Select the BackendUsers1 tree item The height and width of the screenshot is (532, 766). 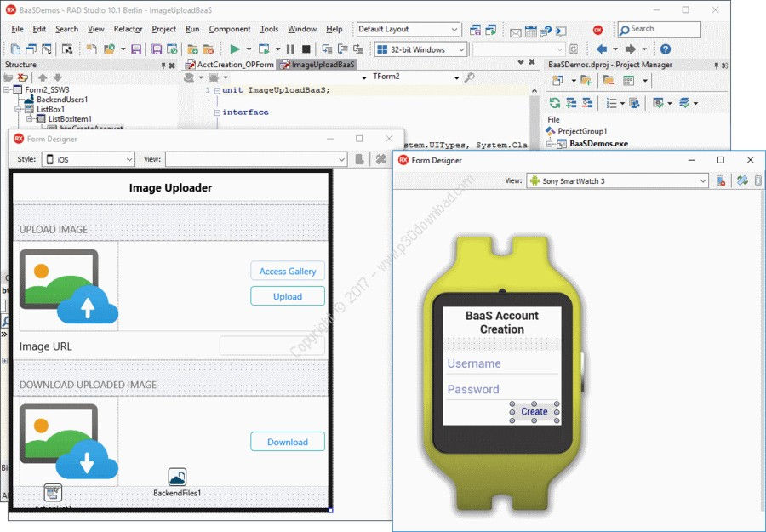coord(62,100)
